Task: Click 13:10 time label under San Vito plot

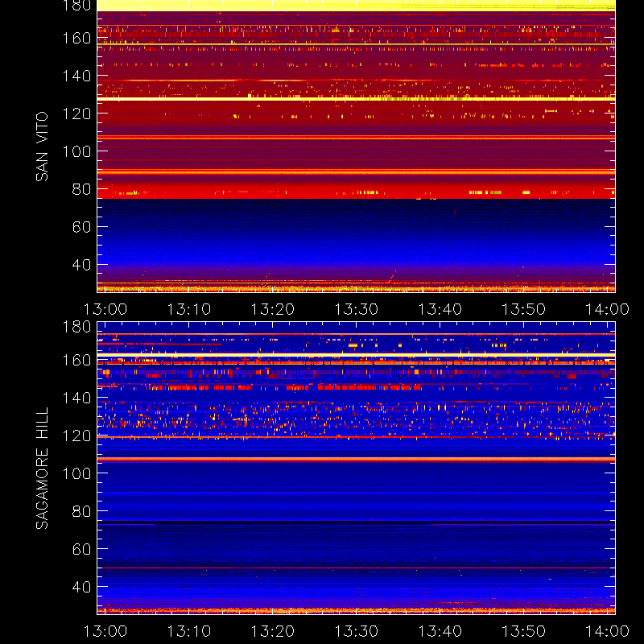Action: coord(189,309)
